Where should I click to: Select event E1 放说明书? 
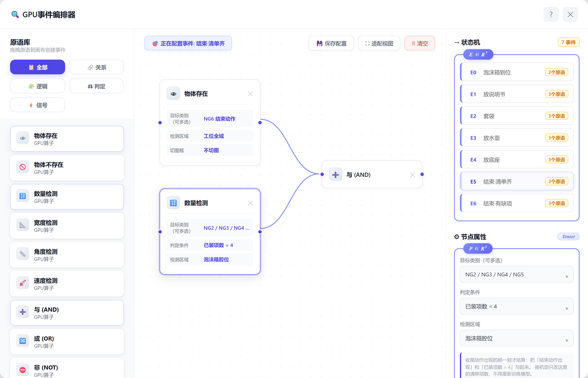pyautogui.click(x=517, y=94)
